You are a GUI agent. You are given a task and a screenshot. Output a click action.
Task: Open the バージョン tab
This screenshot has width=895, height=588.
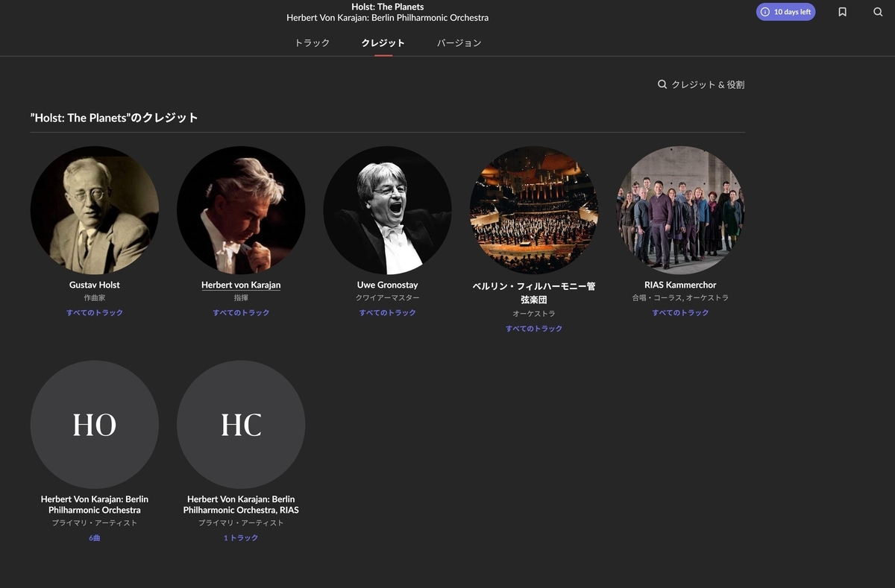(459, 42)
